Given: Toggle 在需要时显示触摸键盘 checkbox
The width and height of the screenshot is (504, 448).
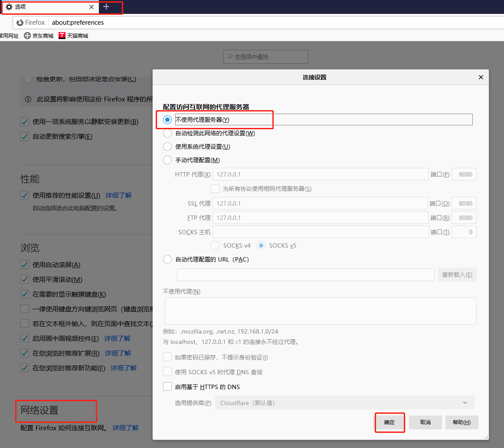Looking at the screenshot, I should (25, 294).
